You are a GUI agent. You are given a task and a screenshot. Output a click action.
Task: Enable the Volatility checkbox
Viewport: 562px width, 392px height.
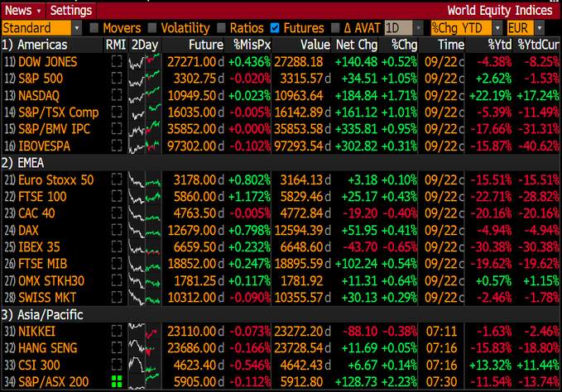(x=152, y=28)
